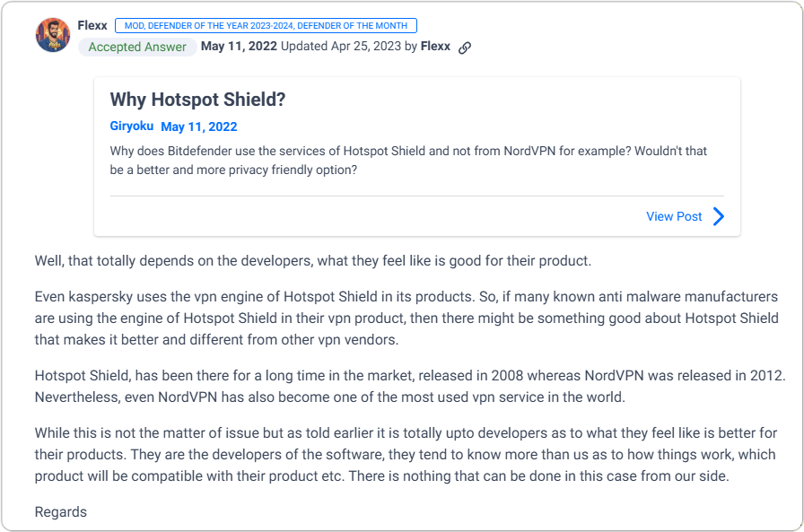Viewport: 804px width, 532px height.
Task: Click the paragraph starting "Hotspot Shield, has been"
Action: [409, 386]
